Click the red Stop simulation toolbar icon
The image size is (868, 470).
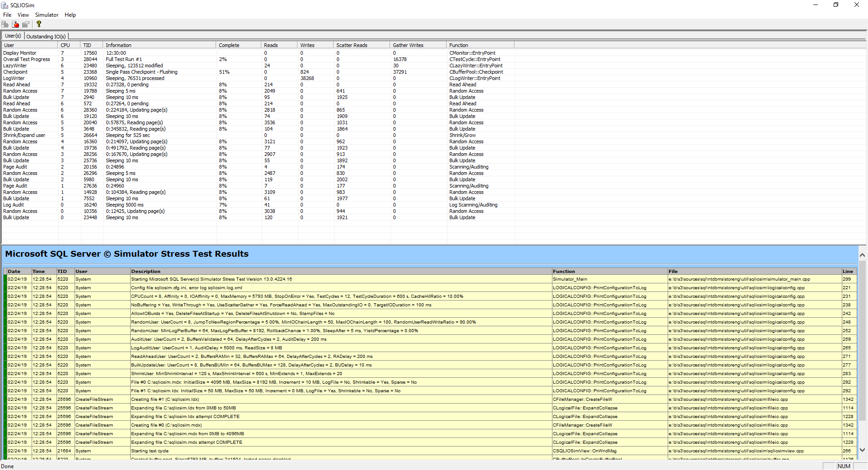[15, 24]
